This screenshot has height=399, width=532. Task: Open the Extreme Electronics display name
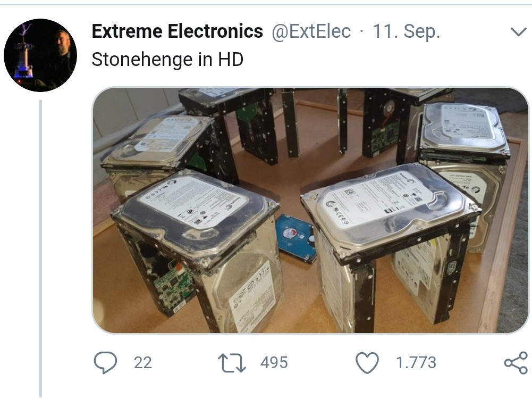point(177,31)
